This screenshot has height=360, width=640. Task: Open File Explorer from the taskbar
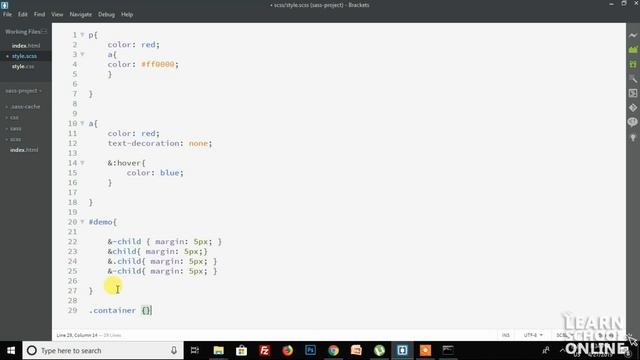[218, 350]
